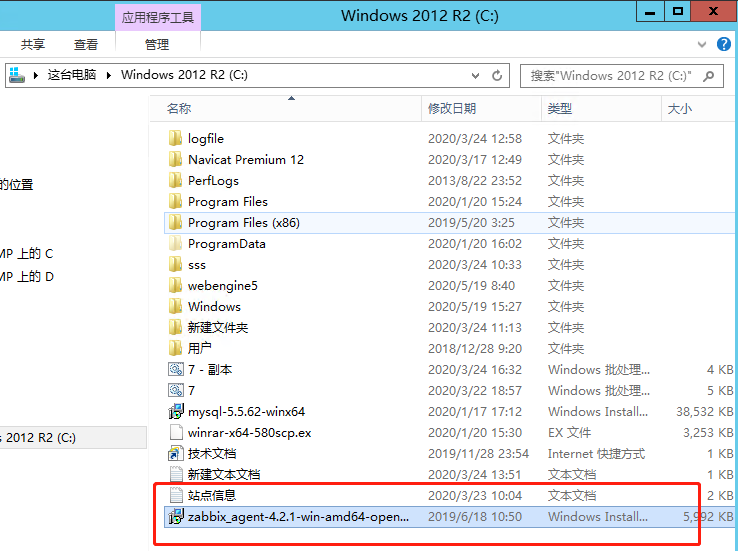The height and width of the screenshot is (551, 738).
Task: Select file name 新建文本文档
Action: [224, 474]
